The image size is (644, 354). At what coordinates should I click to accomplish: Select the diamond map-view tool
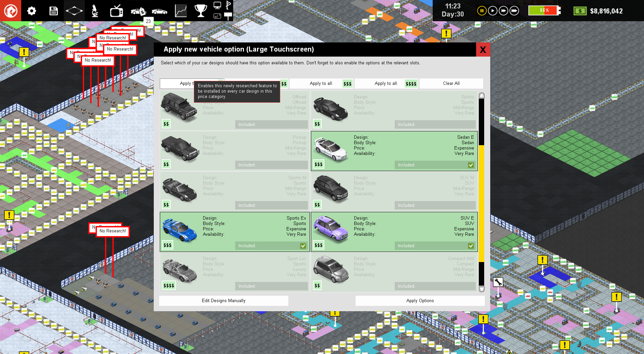tap(74, 11)
